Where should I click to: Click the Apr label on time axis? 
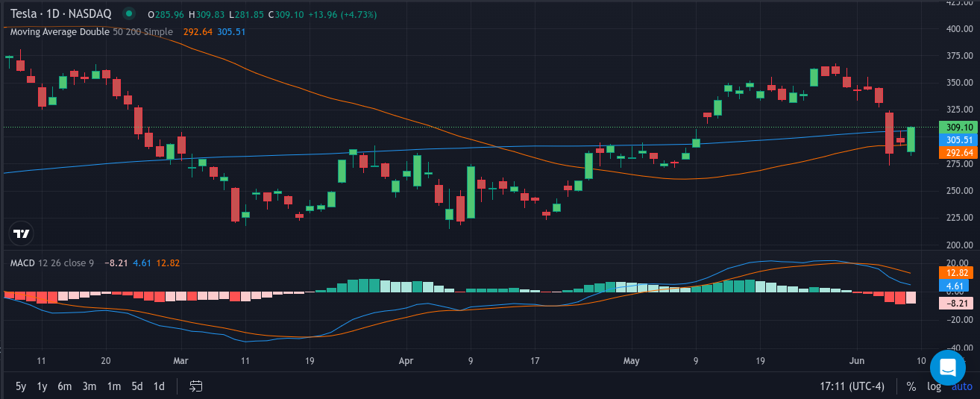pyautogui.click(x=406, y=360)
